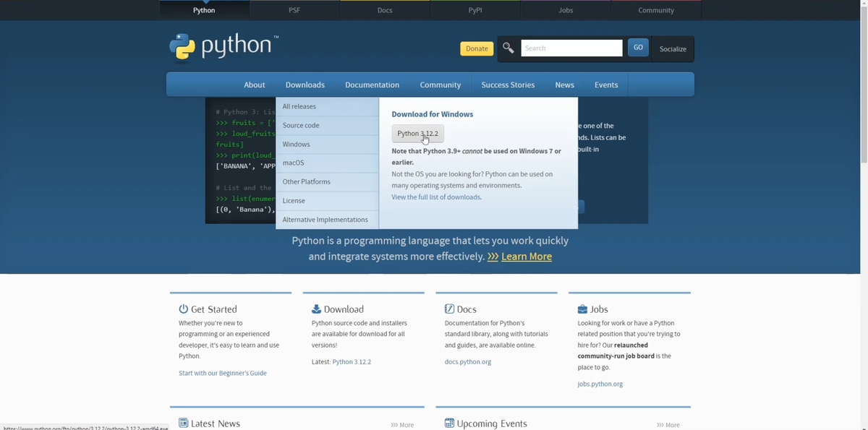Click the Upcoming Events calendar icon
Viewport: 868px width, 430px height.
click(x=449, y=423)
